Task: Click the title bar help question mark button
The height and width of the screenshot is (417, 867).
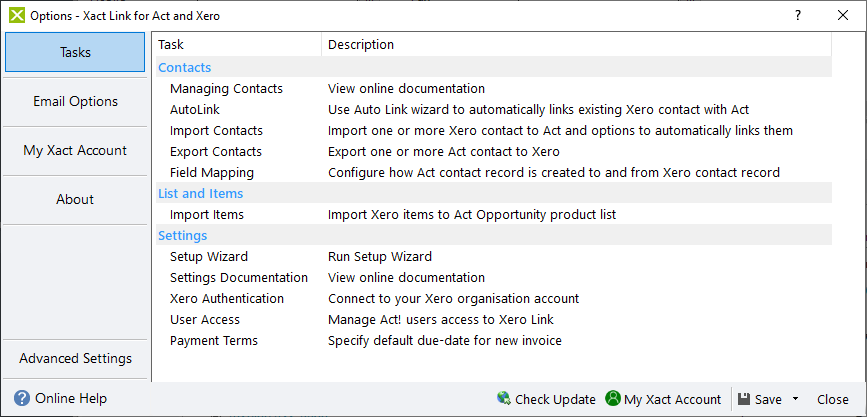Action: click(x=798, y=15)
